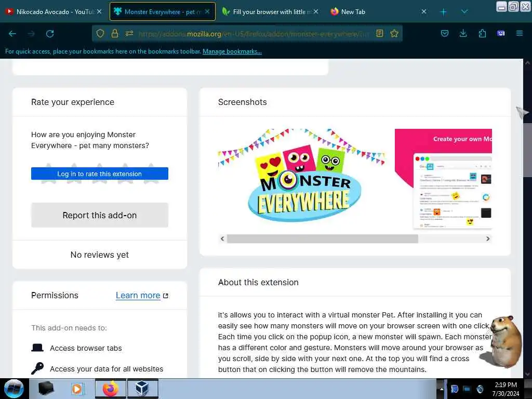Click the About this extension heading

(258, 282)
